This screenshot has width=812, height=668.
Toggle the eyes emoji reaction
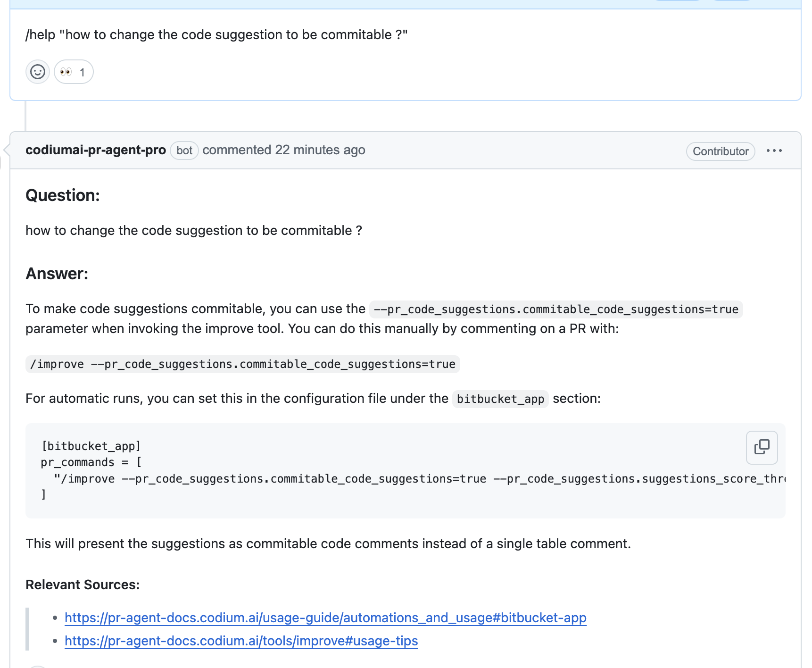tap(74, 72)
